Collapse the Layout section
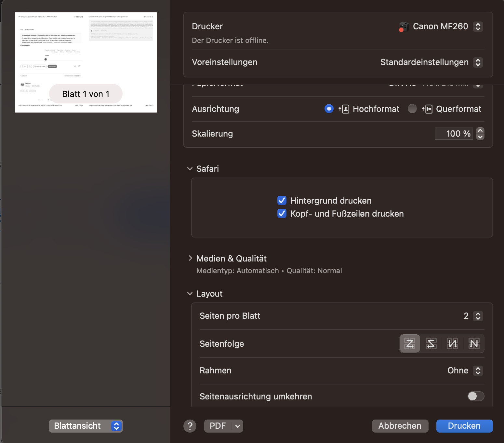 tap(190, 294)
